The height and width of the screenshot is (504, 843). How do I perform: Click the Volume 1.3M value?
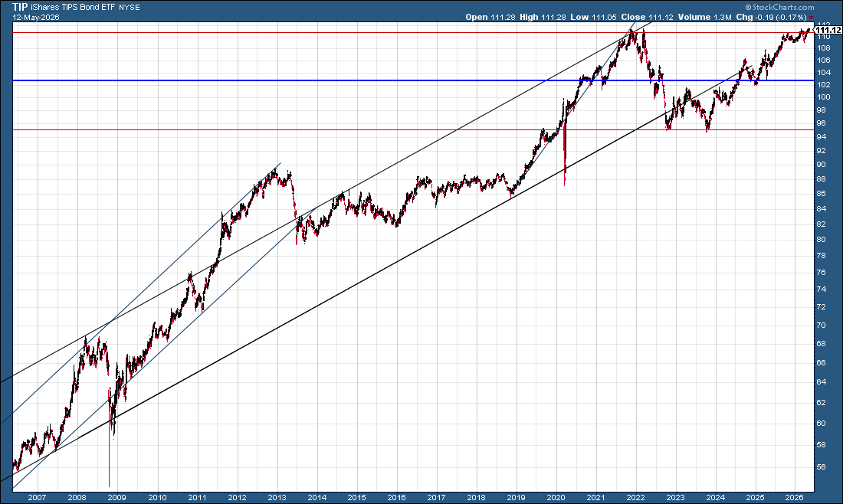[x=704, y=17]
